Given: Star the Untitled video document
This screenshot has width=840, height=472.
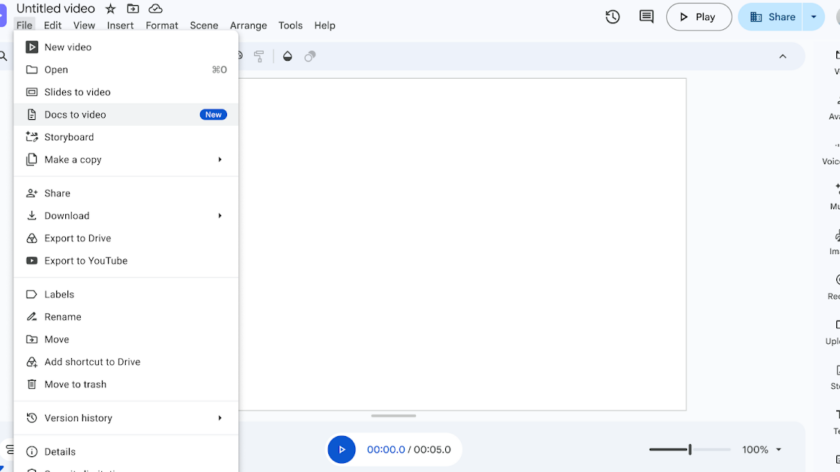Looking at the screenshot, I should (110, 9).
